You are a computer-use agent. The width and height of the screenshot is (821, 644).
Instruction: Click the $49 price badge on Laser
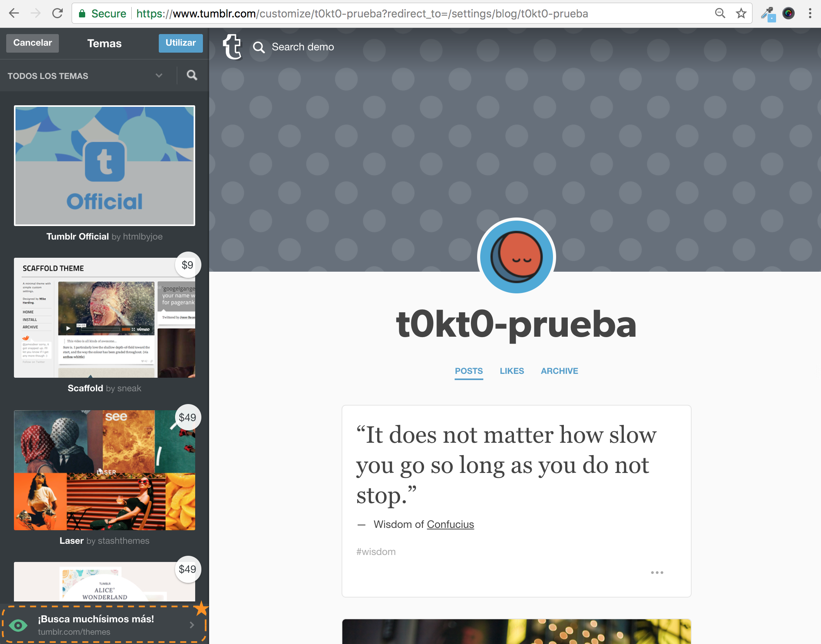tap(187, 418)
